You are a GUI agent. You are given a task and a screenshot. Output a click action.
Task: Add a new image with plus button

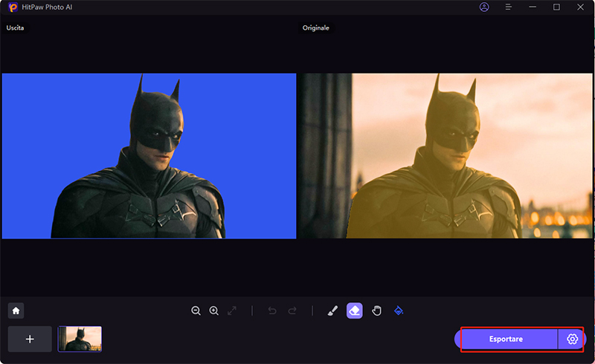pyautogui.click(x=30, y=339)
